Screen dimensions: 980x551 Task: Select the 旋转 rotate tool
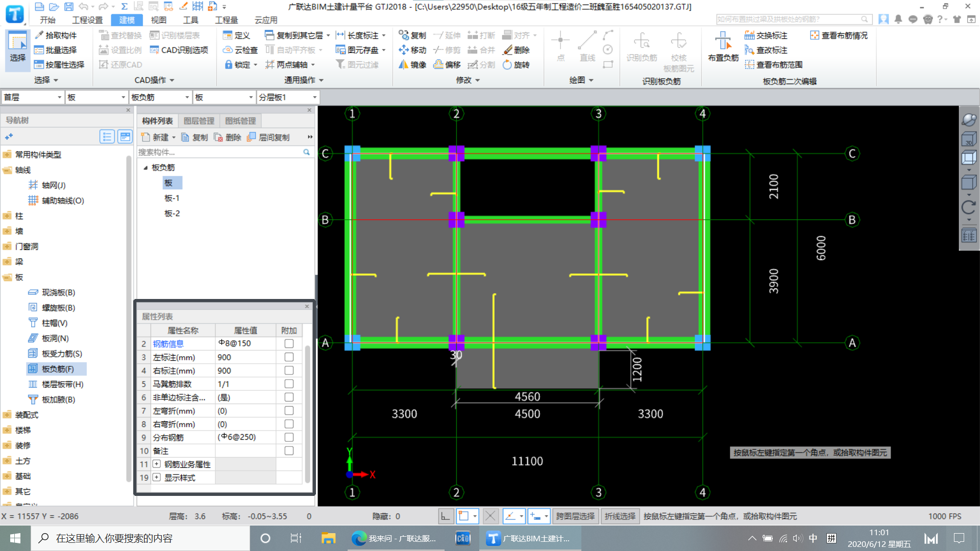[517, 65]
